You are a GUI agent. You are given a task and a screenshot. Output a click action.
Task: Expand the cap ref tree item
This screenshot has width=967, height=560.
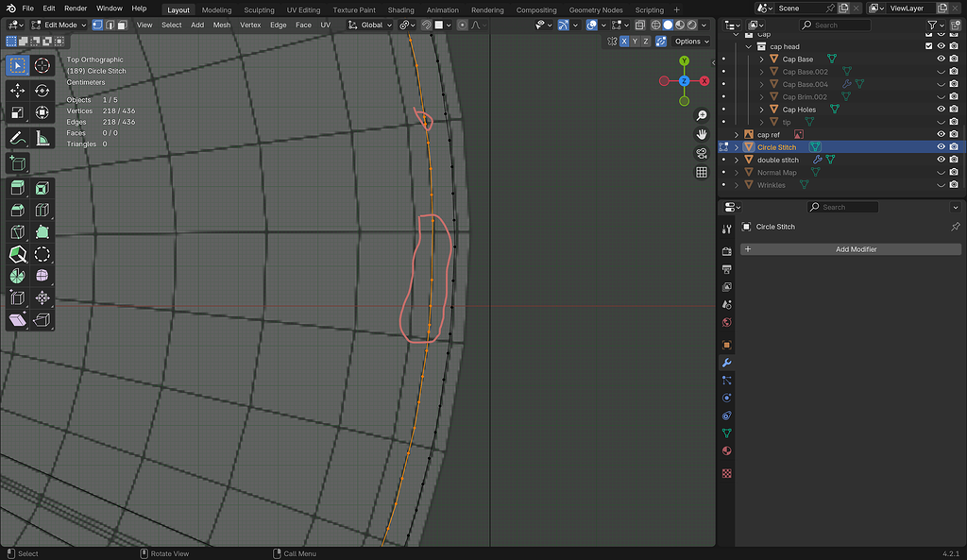click(737, 135)
